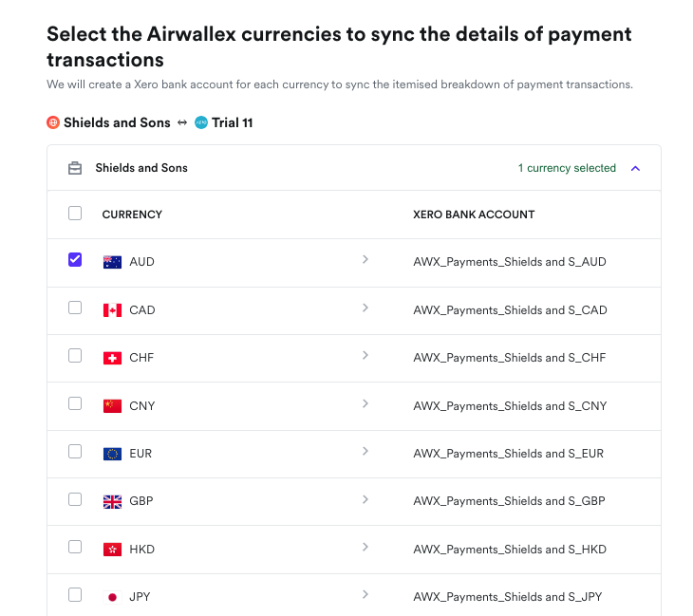This screenshot has height=616, width=693.
Task: Click the EU flag icon for EUR
Action: 112,454
